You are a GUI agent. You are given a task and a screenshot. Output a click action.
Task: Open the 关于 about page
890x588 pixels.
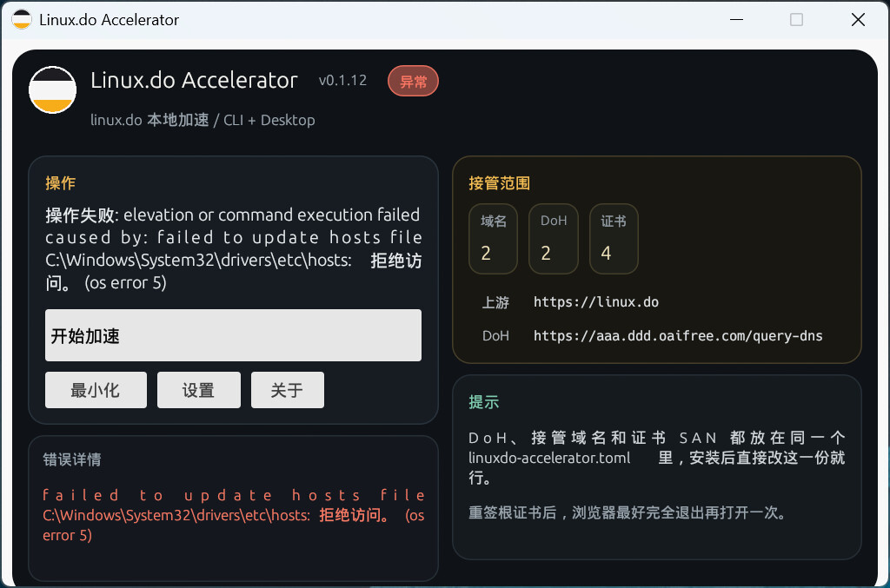[287, 390]
